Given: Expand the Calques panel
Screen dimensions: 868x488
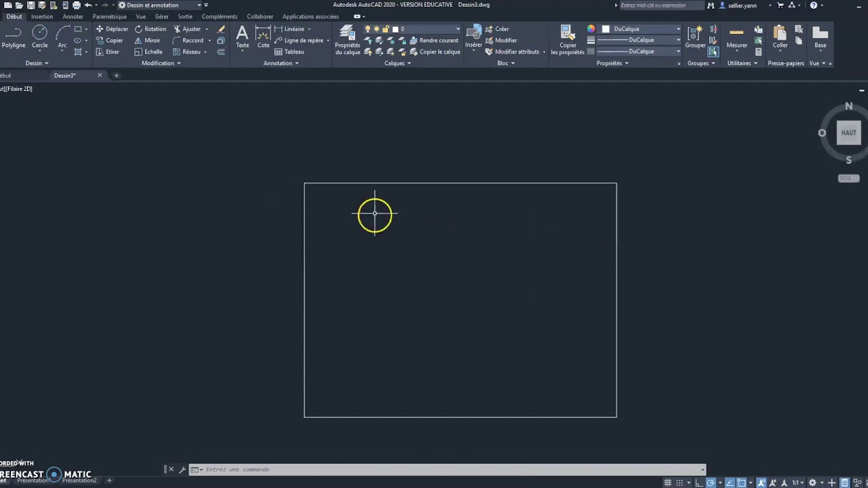Looking at the screenshot, I should (x=397, y=63).
